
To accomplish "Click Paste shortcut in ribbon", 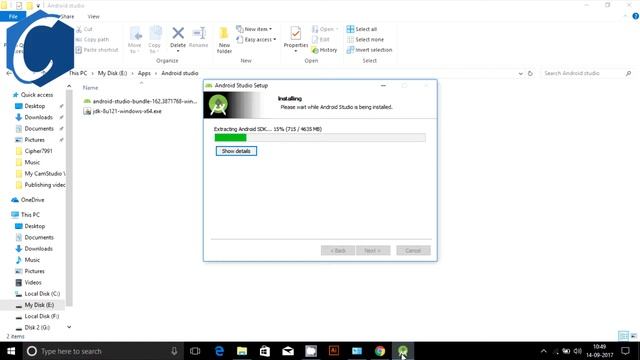I will pyautogui.click(x=97, y=50).
